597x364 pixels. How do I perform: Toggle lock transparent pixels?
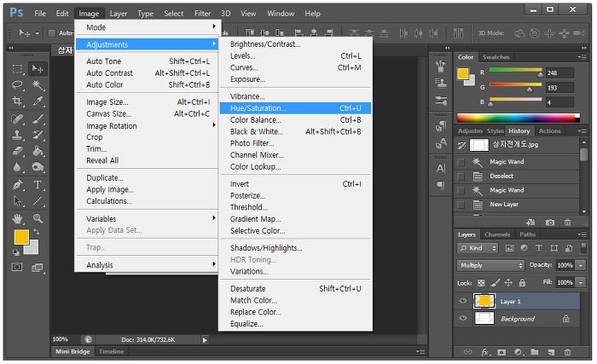pyautogui.click(x=481, y=283)
